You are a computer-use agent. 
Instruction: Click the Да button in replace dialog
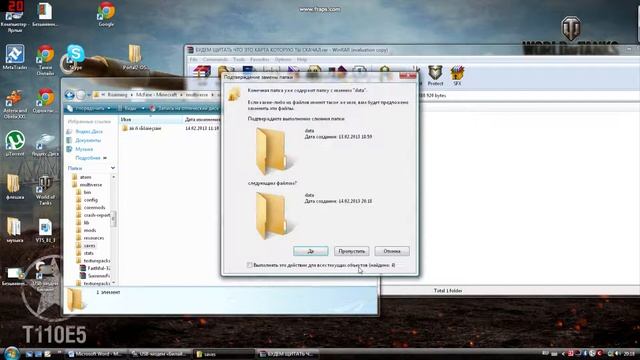pyautogui.click(x=310, y=251)
